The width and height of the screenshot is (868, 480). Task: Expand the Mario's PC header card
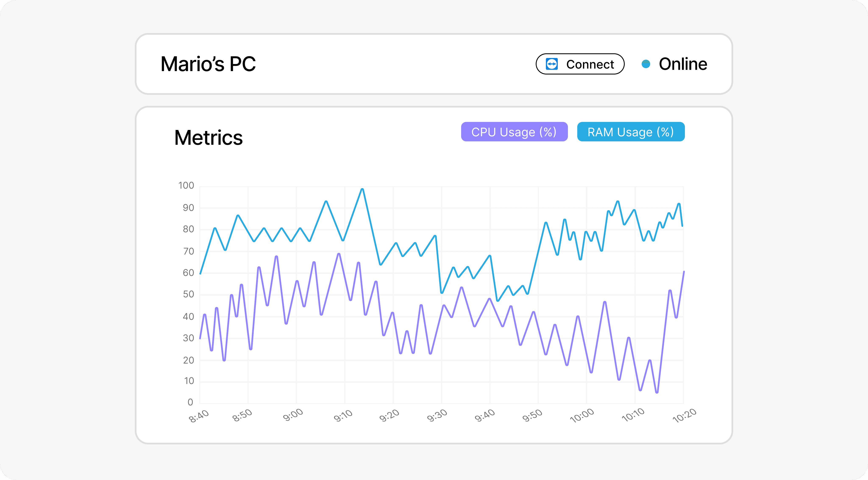434,64
